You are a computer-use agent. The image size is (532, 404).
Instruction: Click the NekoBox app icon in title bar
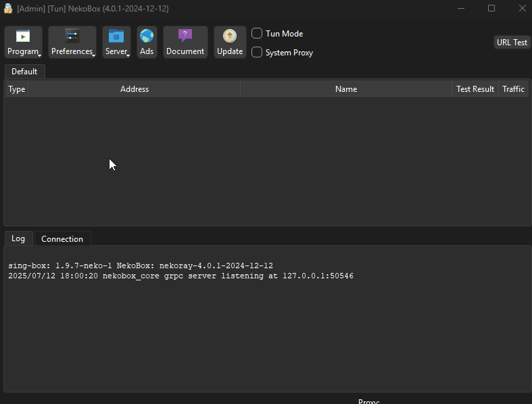pyautogui.click(x=8, y=8)
